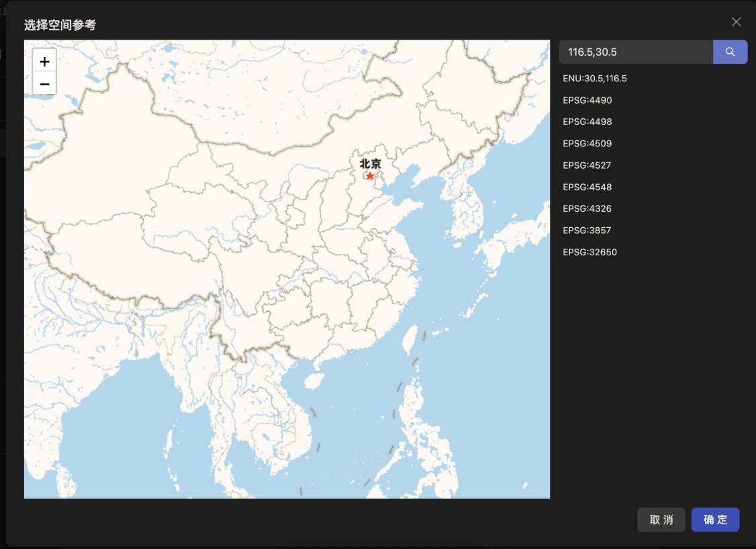
Task: Zoom out on the map
Action: [x=44, y=84]
